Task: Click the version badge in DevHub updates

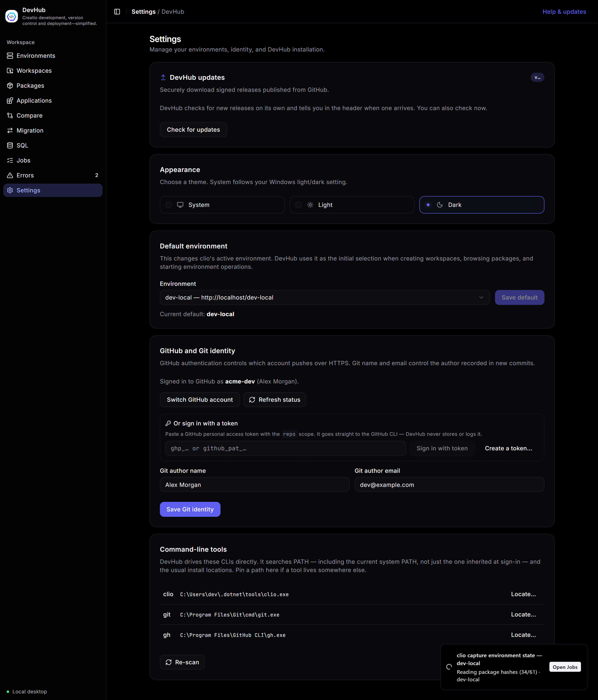Action: [537, 77]
